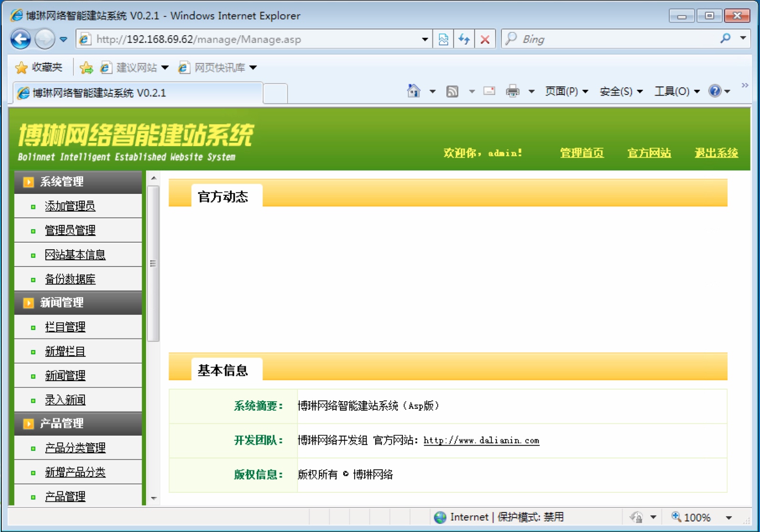Open 栏目管理 in the sidebar

tap(65, 327)
